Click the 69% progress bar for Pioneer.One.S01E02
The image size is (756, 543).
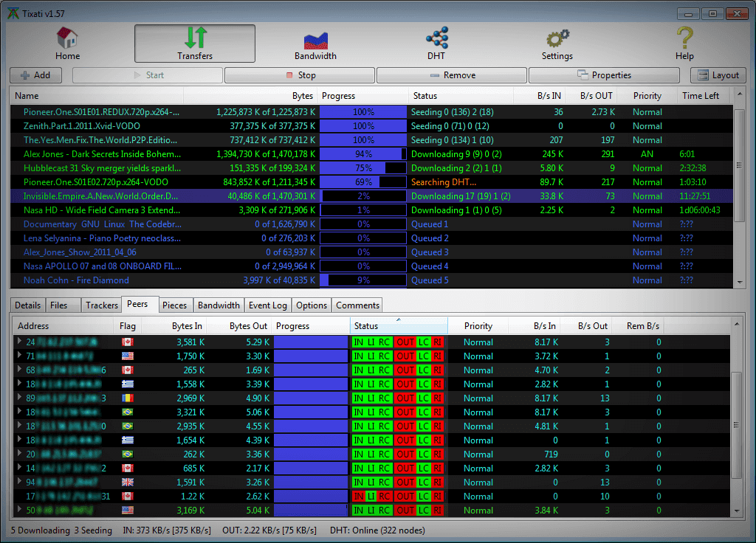click(363, 182)
